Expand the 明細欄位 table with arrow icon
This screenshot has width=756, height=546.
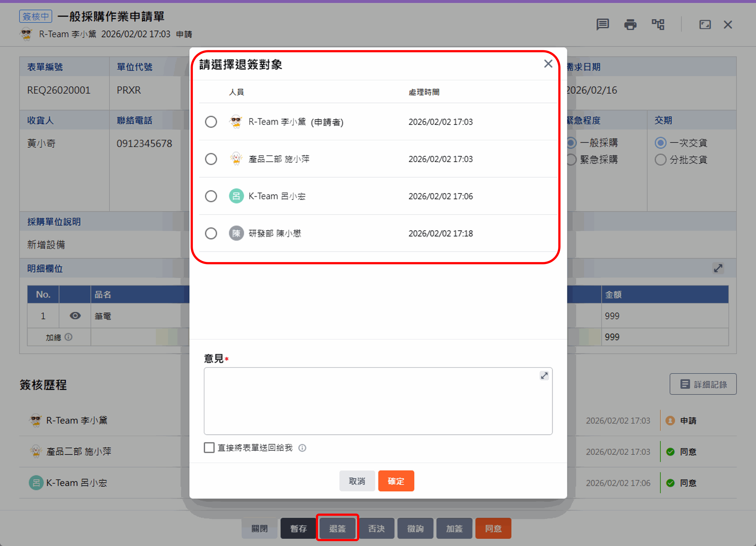point(718,268)
